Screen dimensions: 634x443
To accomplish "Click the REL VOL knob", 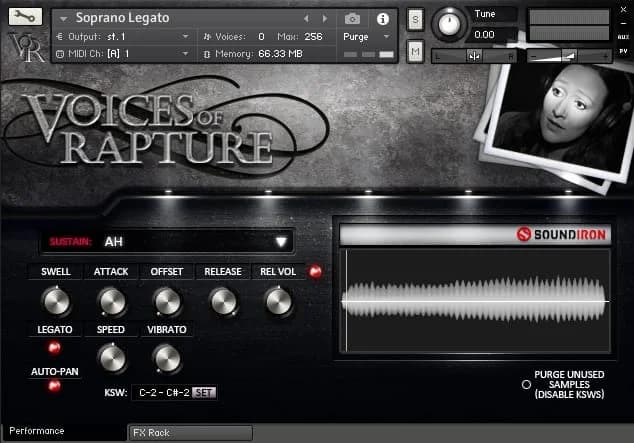I will (278, 302).
